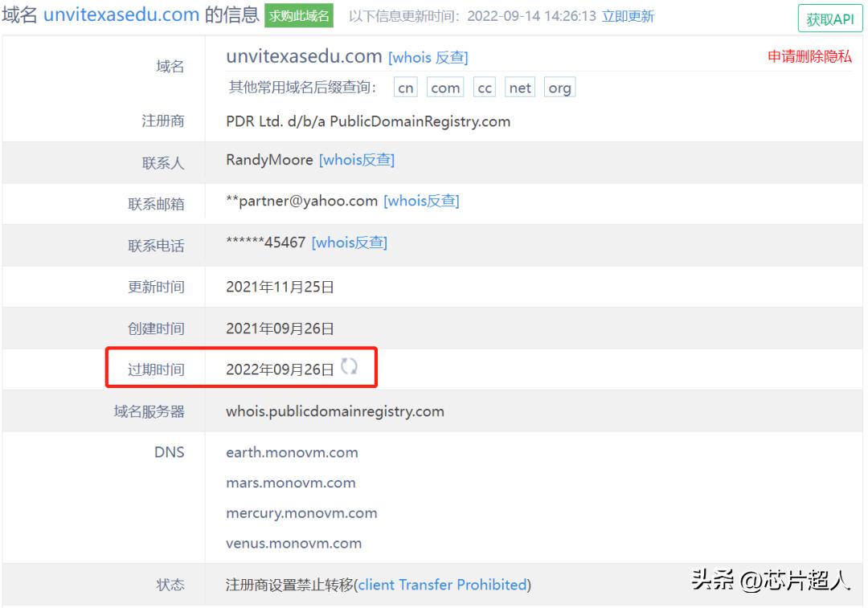This screenshot has width=868, height=608.
Task: Query the org suffix for this domain
Action: point(559,87)
